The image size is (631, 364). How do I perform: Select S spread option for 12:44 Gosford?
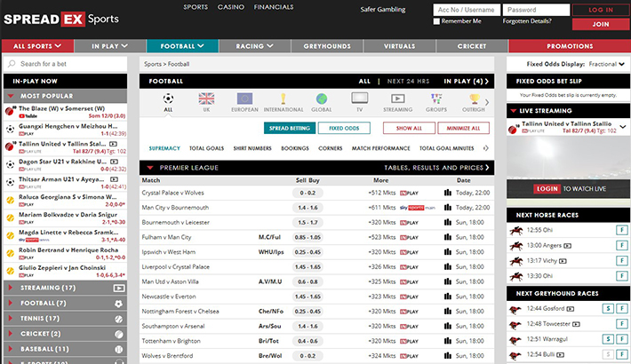608,308
